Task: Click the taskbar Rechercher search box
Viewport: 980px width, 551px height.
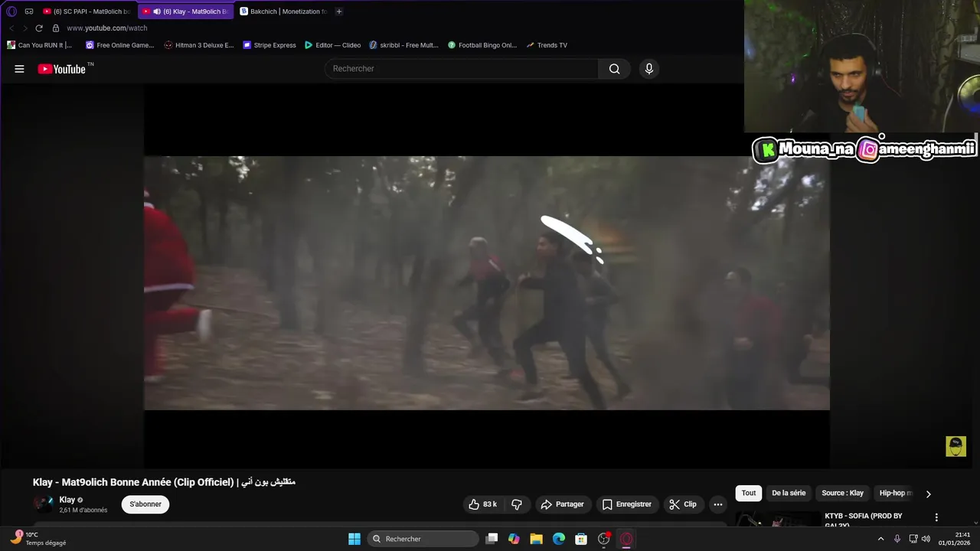Action: (422, 539)
